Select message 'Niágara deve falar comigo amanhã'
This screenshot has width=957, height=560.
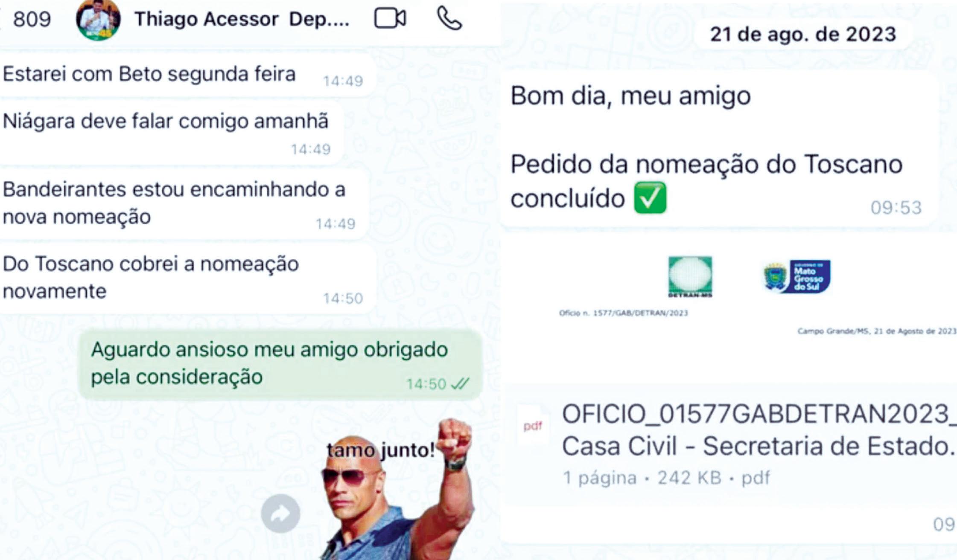point(171,132)
